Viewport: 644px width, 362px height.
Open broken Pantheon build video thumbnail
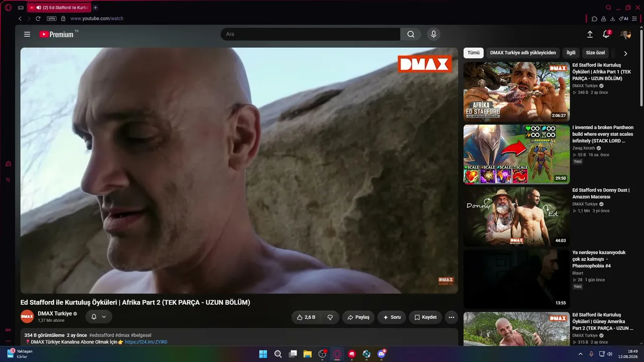pyautogui.click(x=517, y=154)
